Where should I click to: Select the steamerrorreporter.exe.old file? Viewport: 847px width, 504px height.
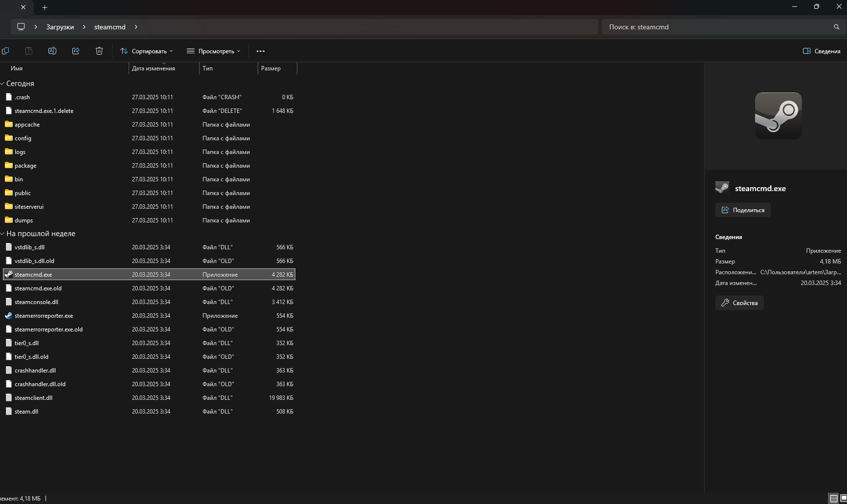pyautogui.click(x=149, y=329)
